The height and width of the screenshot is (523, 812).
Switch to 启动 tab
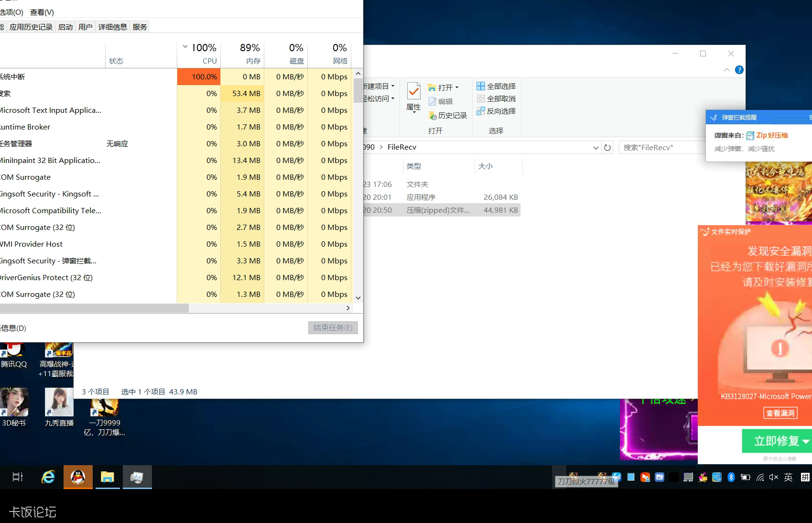[x=65, y=27]
